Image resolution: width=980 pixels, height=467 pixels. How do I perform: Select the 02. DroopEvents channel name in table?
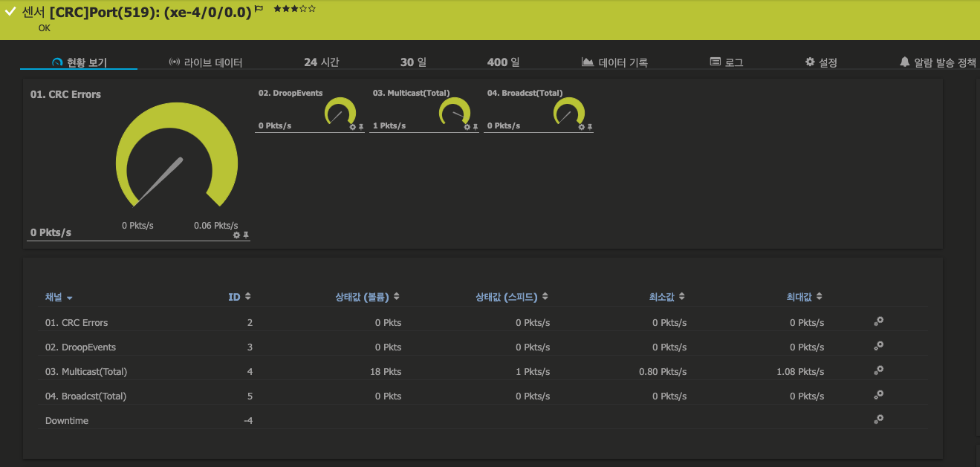80,347
